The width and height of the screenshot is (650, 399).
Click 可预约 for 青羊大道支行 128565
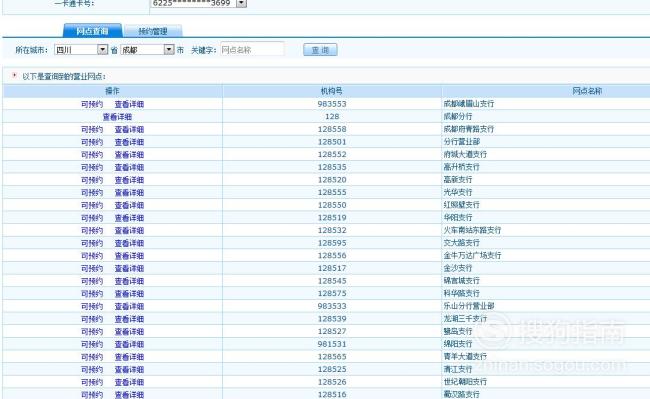tap(92, 357)
